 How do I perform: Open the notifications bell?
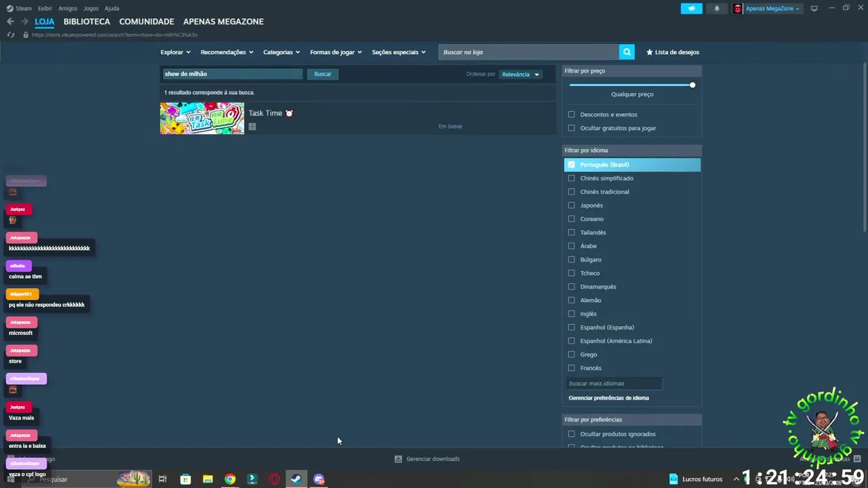[x=717, y=8]
